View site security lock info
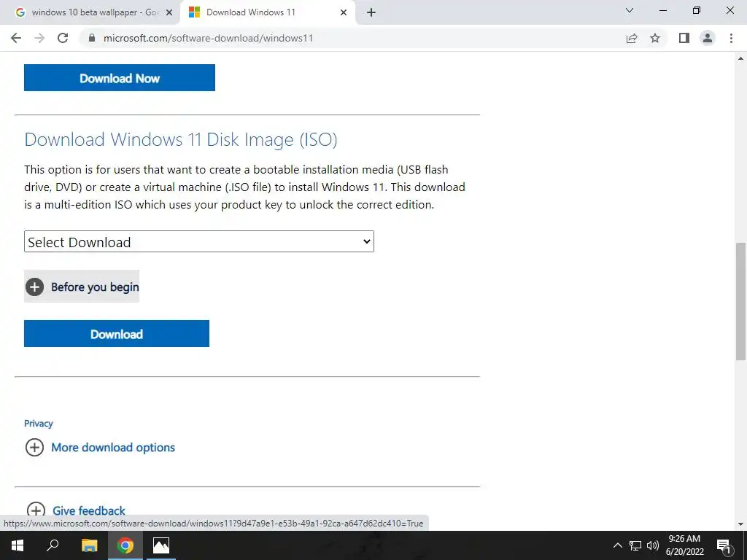 coord(92,38)
